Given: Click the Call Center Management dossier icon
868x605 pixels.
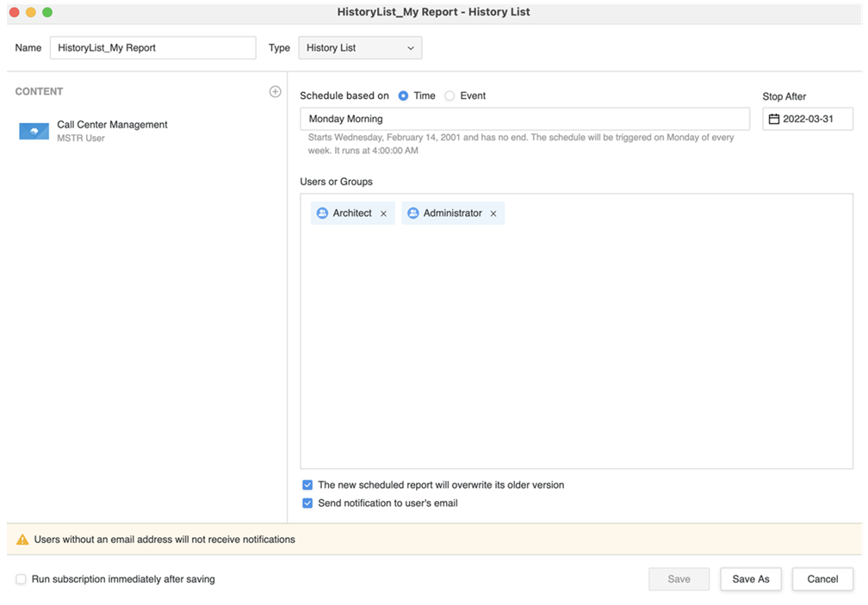Looking at the screenshot, I should 34,131.
